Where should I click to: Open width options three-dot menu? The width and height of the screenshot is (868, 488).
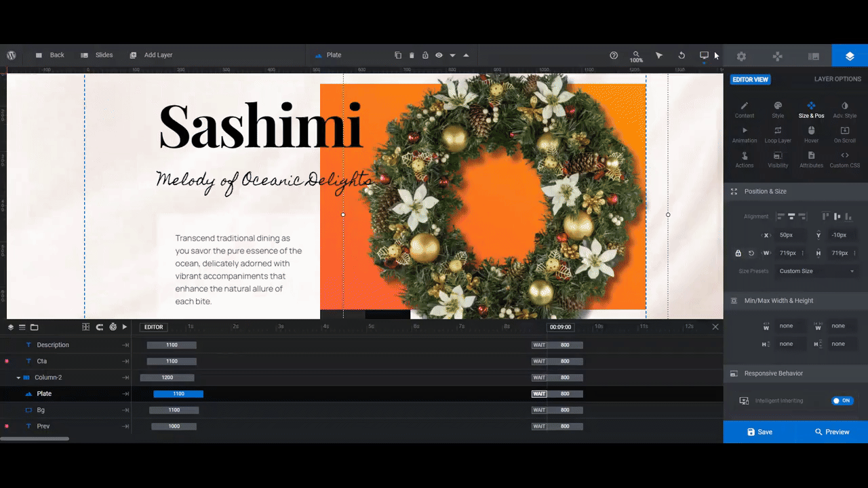pyautogui.click(x=803, y=253)
